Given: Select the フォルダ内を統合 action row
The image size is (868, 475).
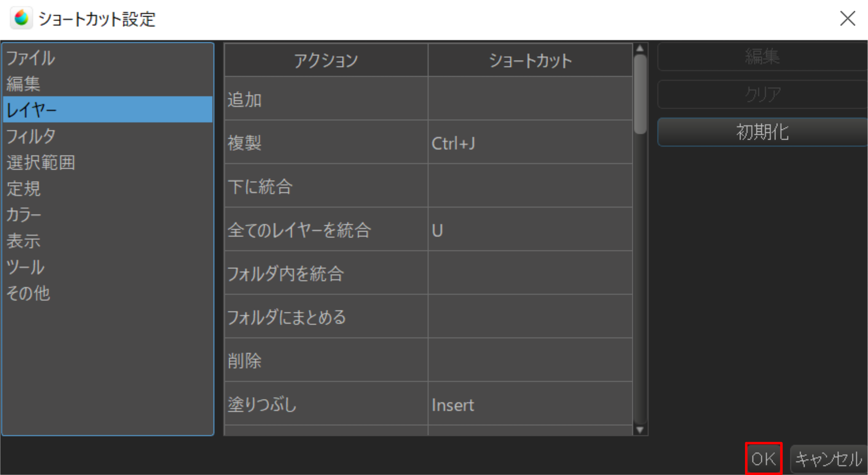Looking at the screenshot, I should coord(429,273).
